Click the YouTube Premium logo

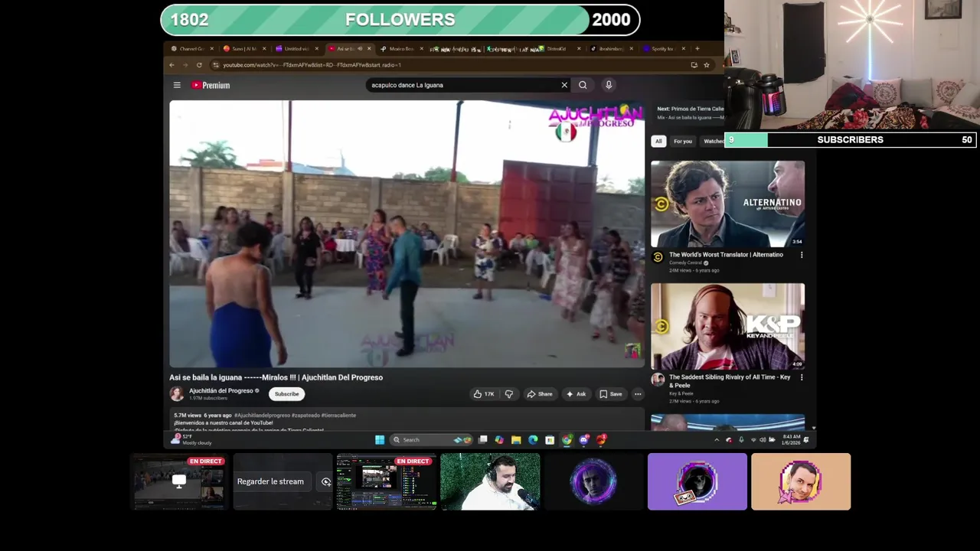pyautogui.click(x=211, y=85)
